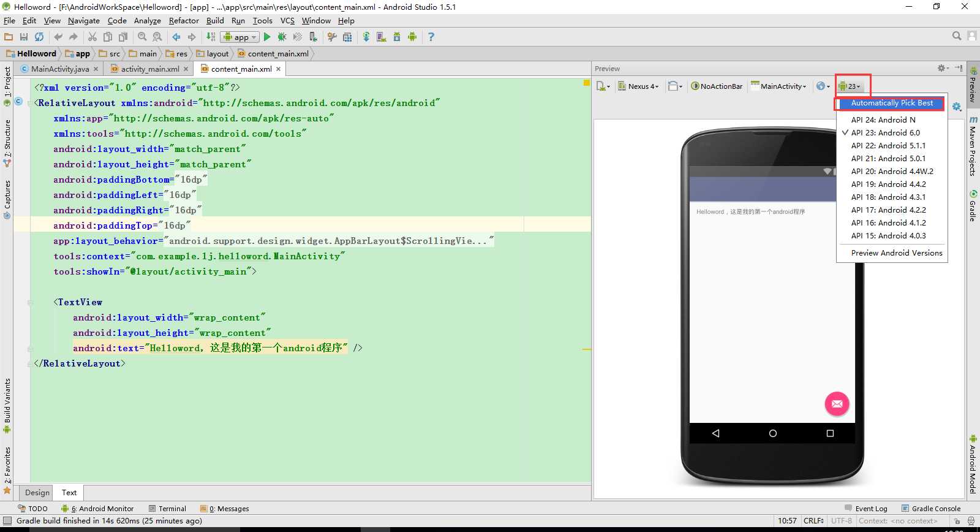
Task: Click the Help question mark icon
Action: (431, 37)
